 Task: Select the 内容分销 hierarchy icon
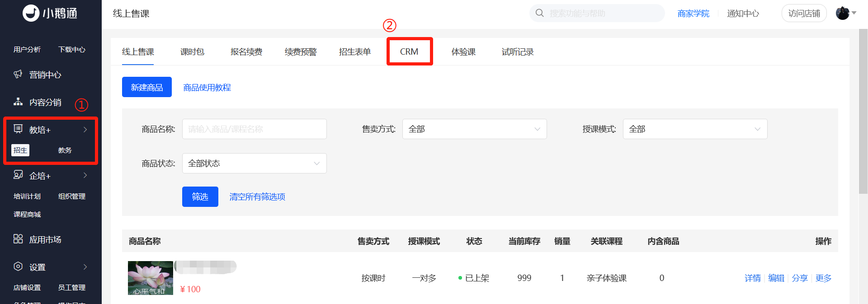coord(18,102)
